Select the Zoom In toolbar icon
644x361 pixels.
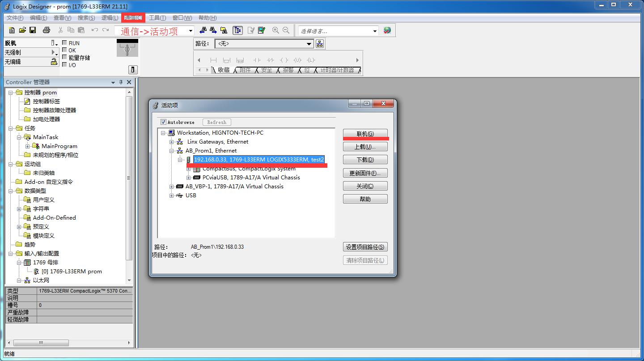[x=275, y=30]
